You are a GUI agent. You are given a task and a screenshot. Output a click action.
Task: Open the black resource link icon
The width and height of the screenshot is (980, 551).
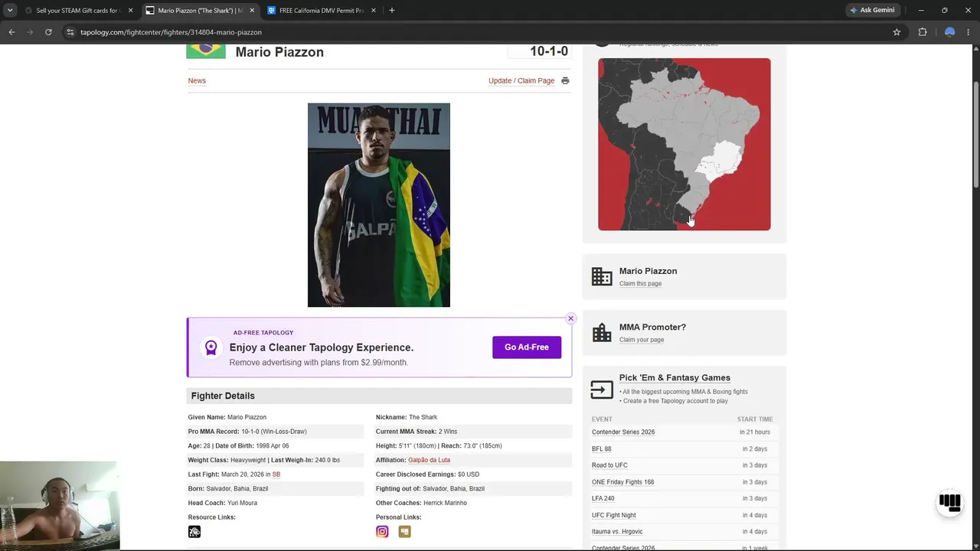[x=194, y=532]
